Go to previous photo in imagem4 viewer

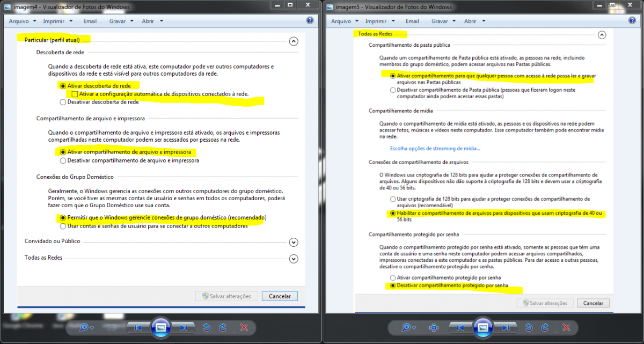(x=138, y=327)
